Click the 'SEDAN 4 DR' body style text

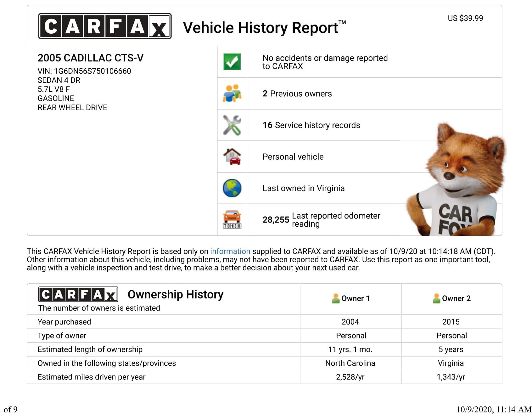(x=59, y=80)
